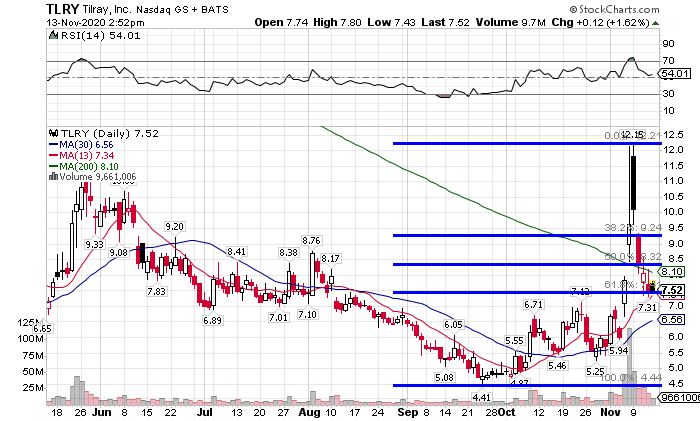This screenshot has width=700, height=421.
Task: Click the 38.2%: 9.24 Fibonacci label
Action: tap(633, 228)
